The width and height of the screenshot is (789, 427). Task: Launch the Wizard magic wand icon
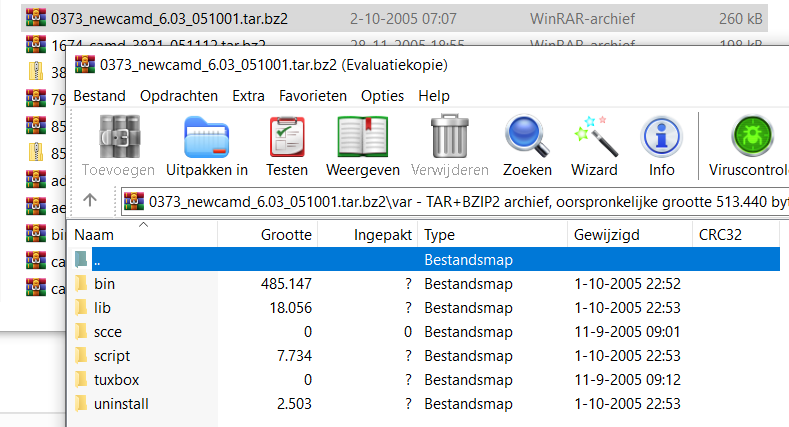point(596,136)
